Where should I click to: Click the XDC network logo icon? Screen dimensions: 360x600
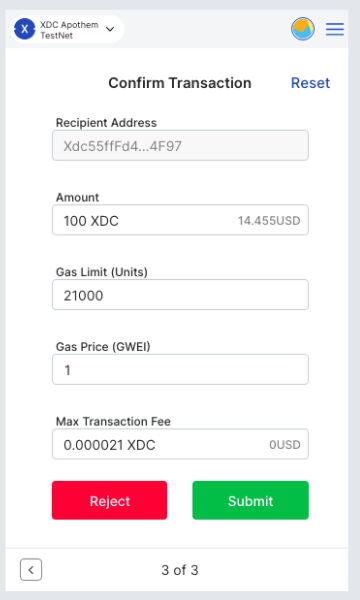24,29
